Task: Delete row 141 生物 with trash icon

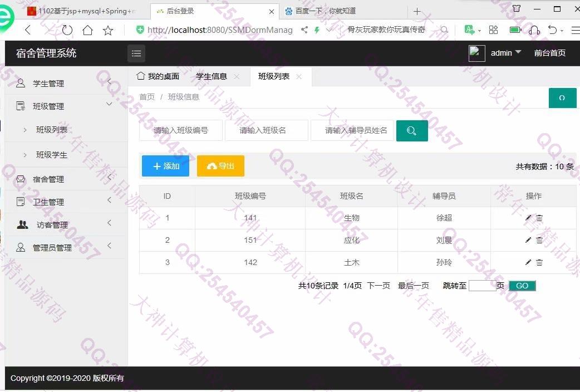Action: (x=539, y=218)
